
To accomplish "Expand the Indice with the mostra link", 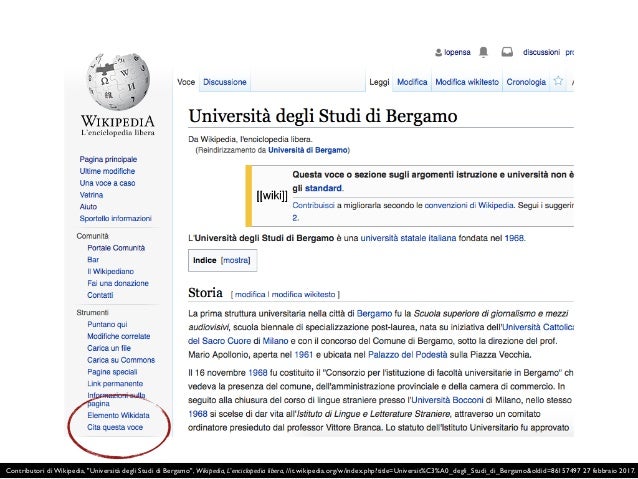I will [x=236, y=260].
